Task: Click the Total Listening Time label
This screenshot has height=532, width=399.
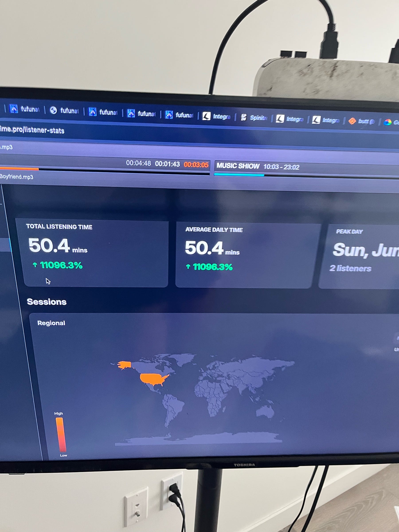Action: click(x=59, y=227)
